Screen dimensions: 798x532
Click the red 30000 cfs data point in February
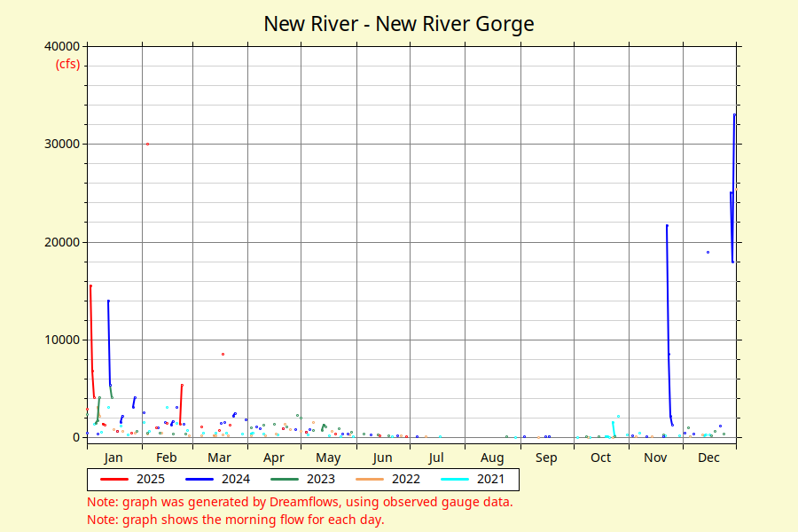click(x=147, y=144)
